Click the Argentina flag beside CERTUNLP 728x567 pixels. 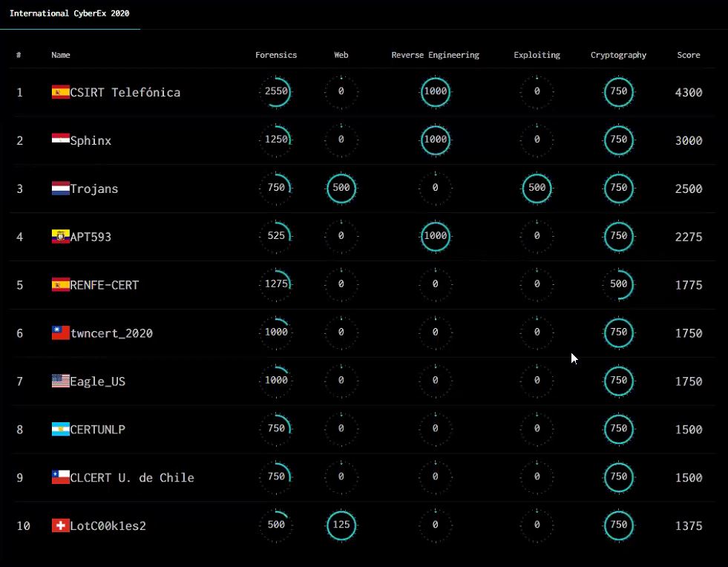60,429
